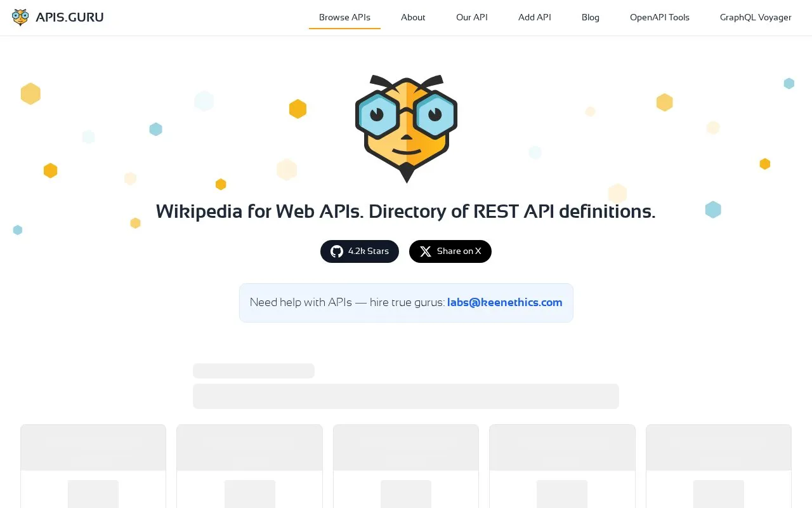
Task: Launch GraphQL Voyager link
Action: 756,17
